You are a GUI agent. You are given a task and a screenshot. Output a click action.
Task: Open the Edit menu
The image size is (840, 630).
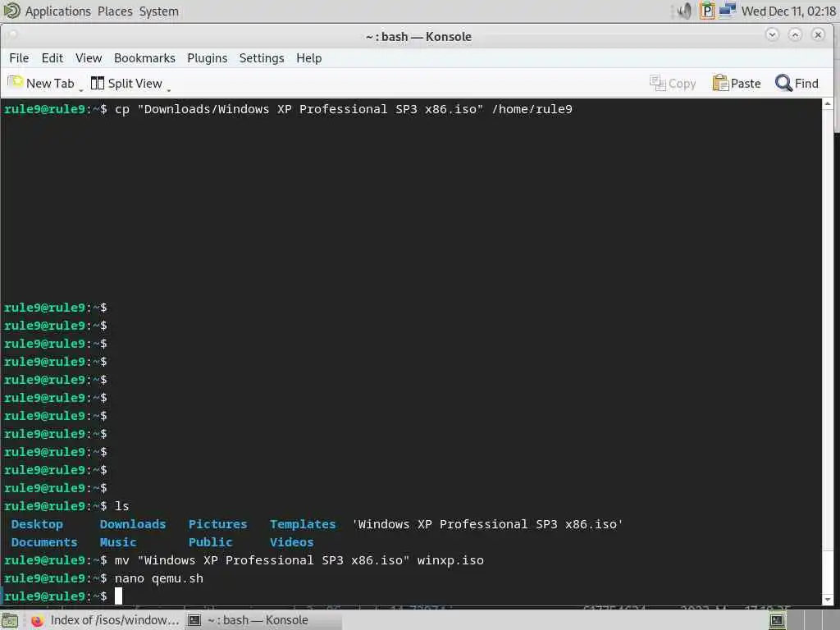tap(52, 58)
